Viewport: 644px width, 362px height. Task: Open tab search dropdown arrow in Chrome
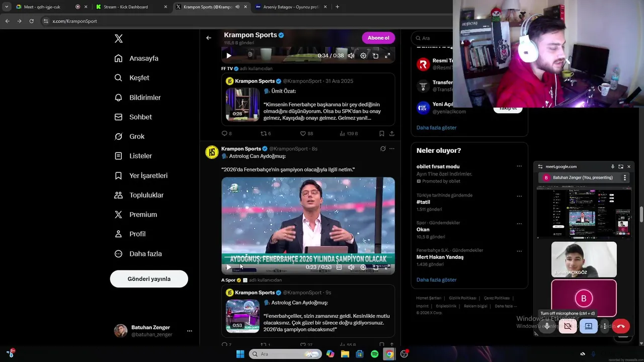click(7, 7)
